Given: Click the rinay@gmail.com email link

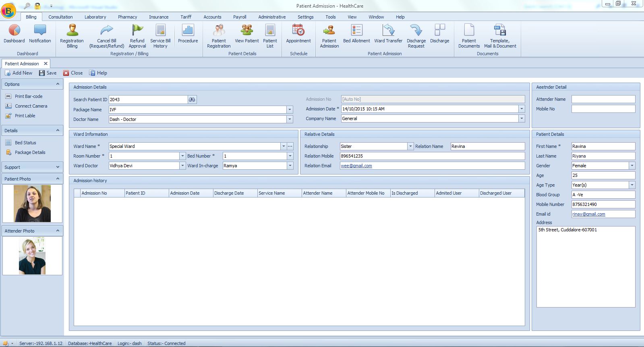Looking at the screenshot, I should click(x=589, y=214).
